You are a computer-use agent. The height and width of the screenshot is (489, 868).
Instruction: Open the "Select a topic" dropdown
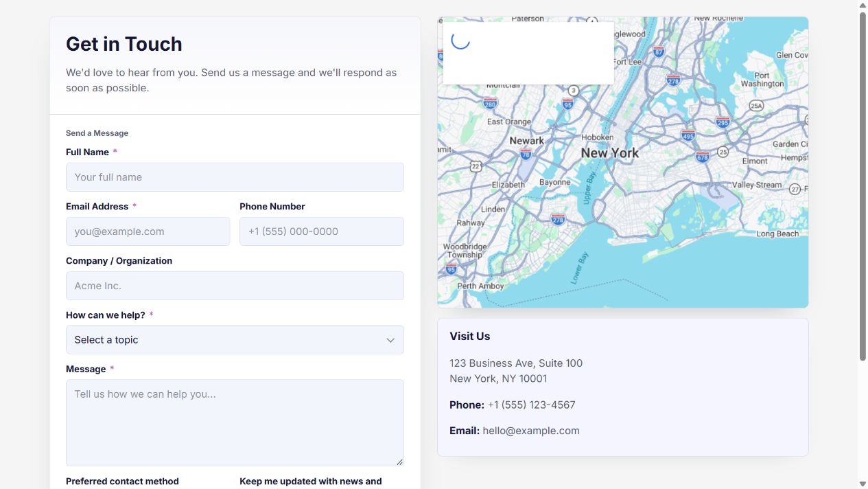[235, 340]
